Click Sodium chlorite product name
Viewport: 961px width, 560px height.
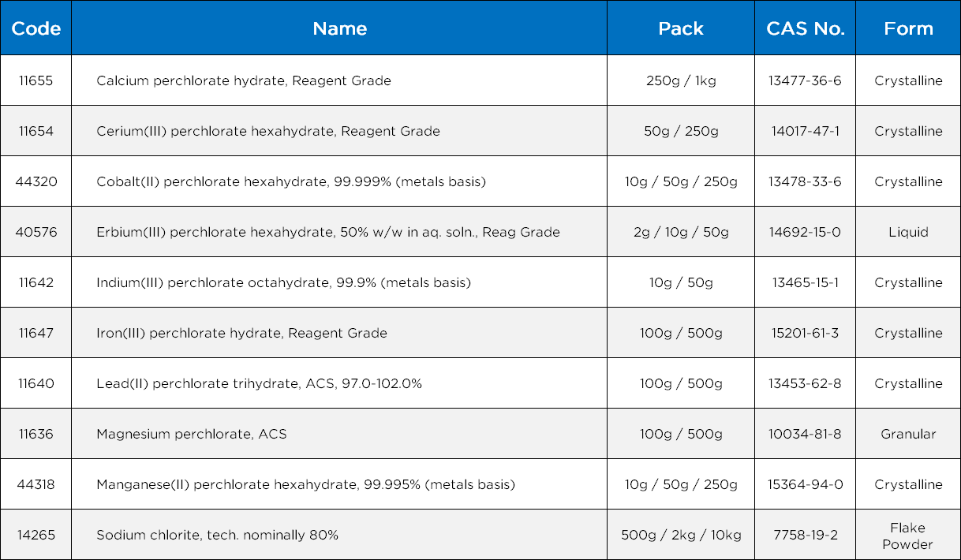point(217,535)
